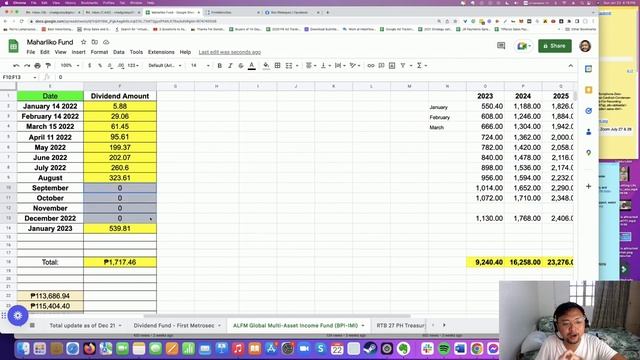Image resolution: width=640 pixels, height=360 pixels.
Task: Click the Redo arrow in the toolbar
Action: click(x=27, y=66)
